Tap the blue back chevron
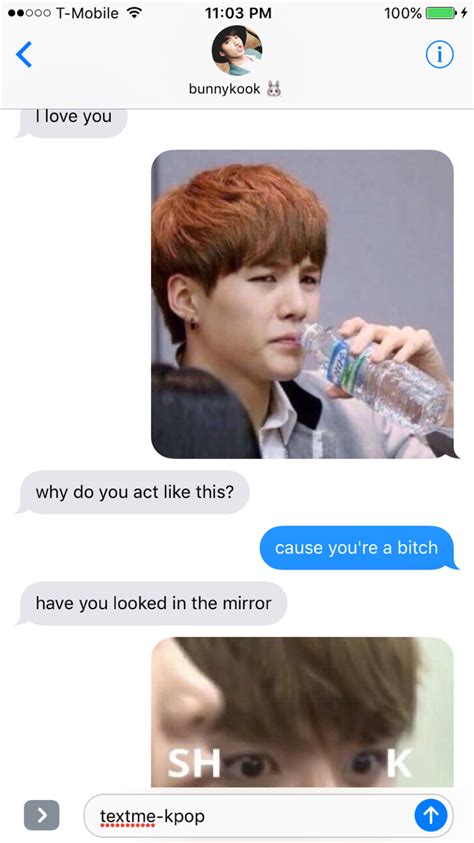 (x=24, y=54)
